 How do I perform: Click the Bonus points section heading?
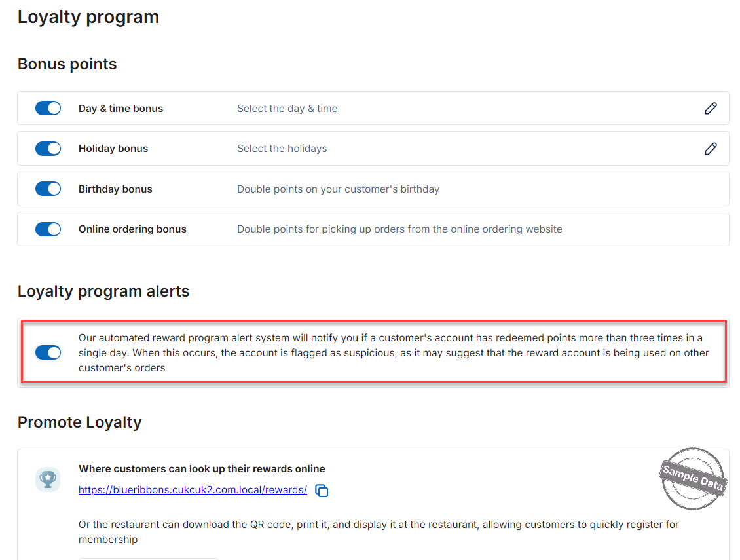click(67, 64)
